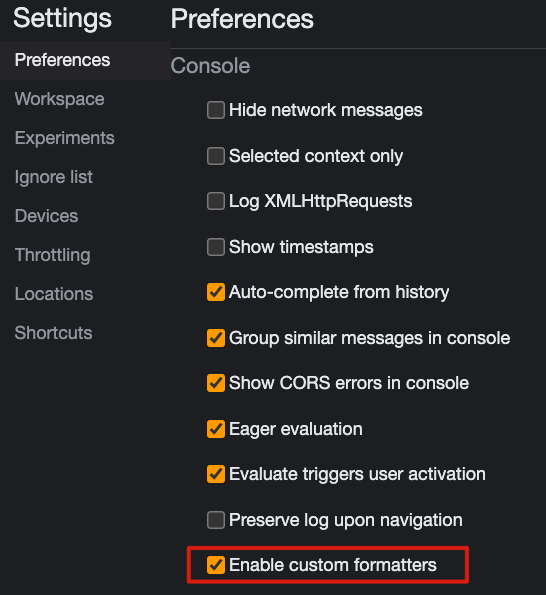Image resolution: width=546 pixels, height=595 pixels.
Task: Open the Workspace settings tab
Action: pos(60,99)
